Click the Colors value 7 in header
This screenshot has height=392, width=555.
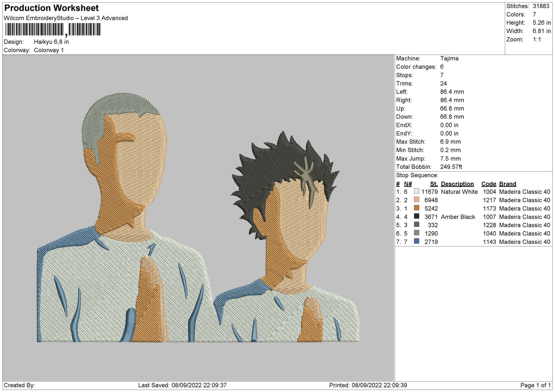click(534, 15)
